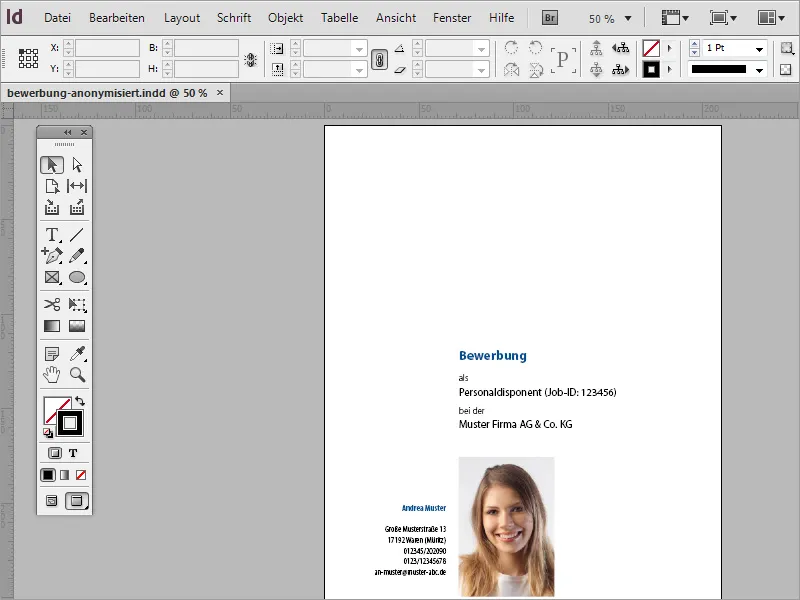800x600 pixels.
Task: Choose the Gradient Swatch tool
Action: (54, 327)
